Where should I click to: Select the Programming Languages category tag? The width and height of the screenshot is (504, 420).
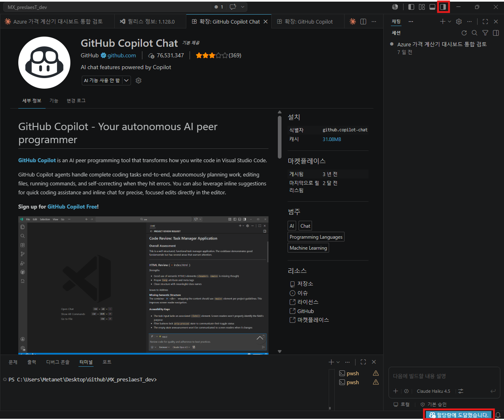(316, 237)
